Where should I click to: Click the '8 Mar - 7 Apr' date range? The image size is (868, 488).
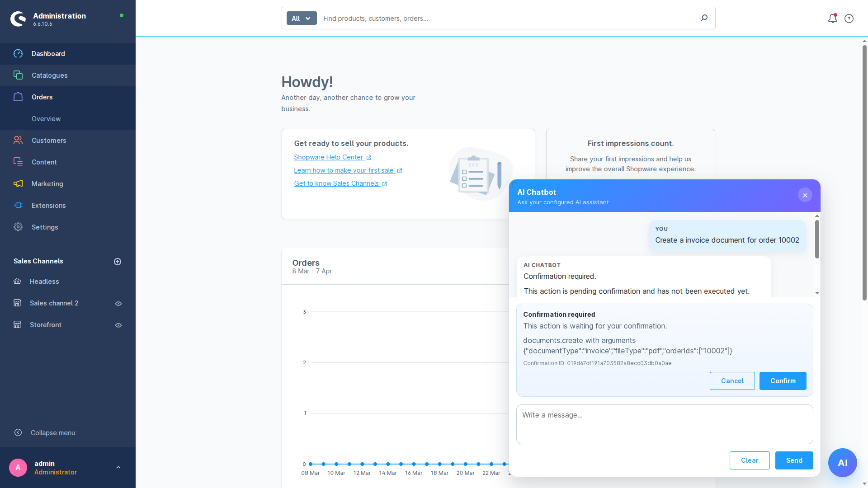(312, 272)
